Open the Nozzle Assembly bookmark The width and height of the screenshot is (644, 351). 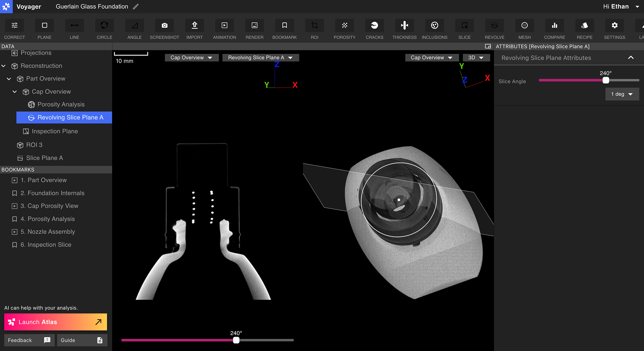tap(47, 232)
